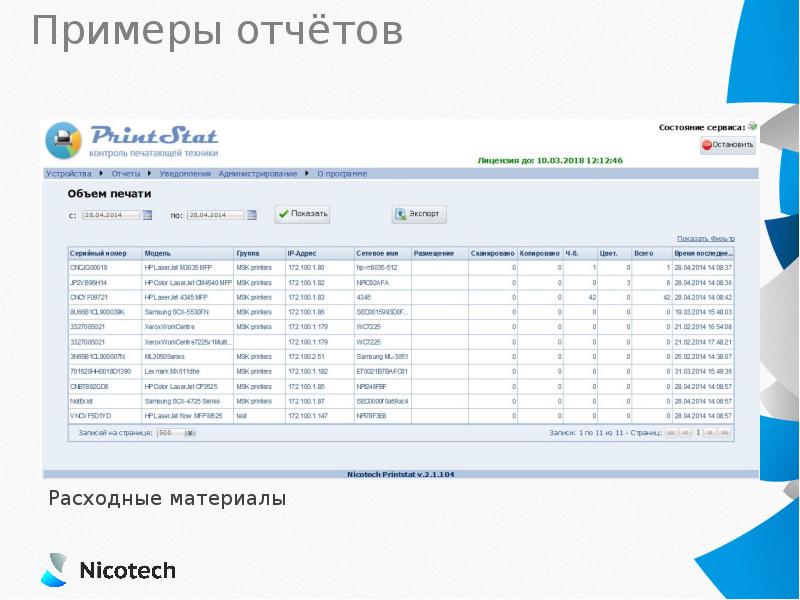Screen dimensions: 800x600
Task: Expand the Отчеты menu
Action: pos(125,174)
